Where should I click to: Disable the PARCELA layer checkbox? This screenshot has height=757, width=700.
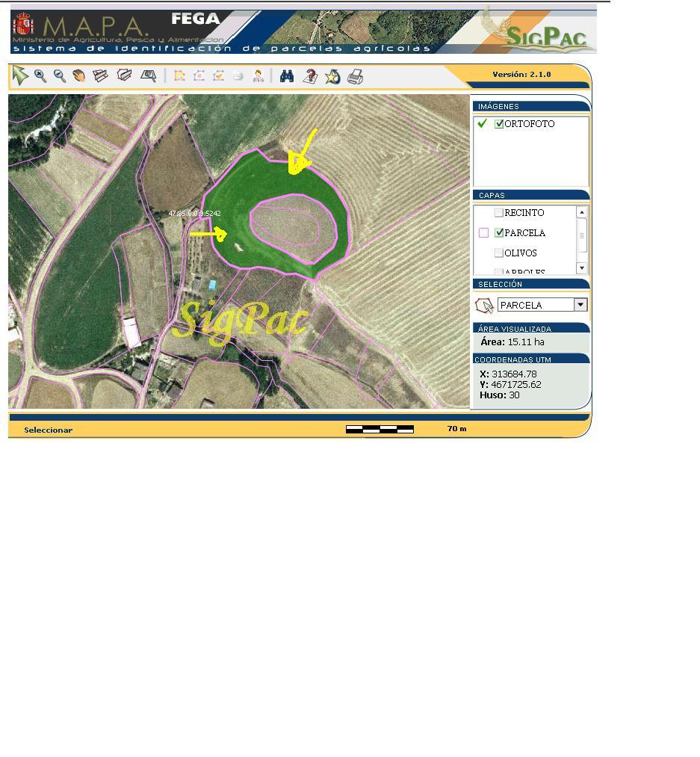click(x=499, y=233)
